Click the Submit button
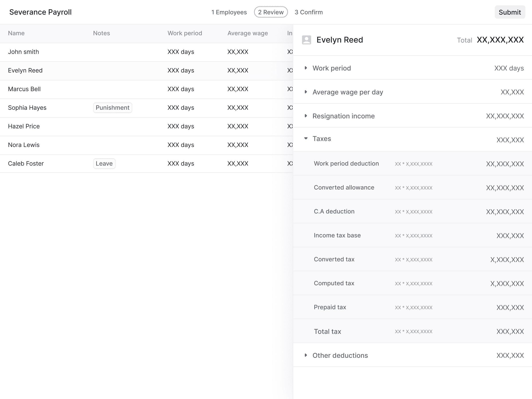This screenshot has width=532, height=399. (510, 12)
